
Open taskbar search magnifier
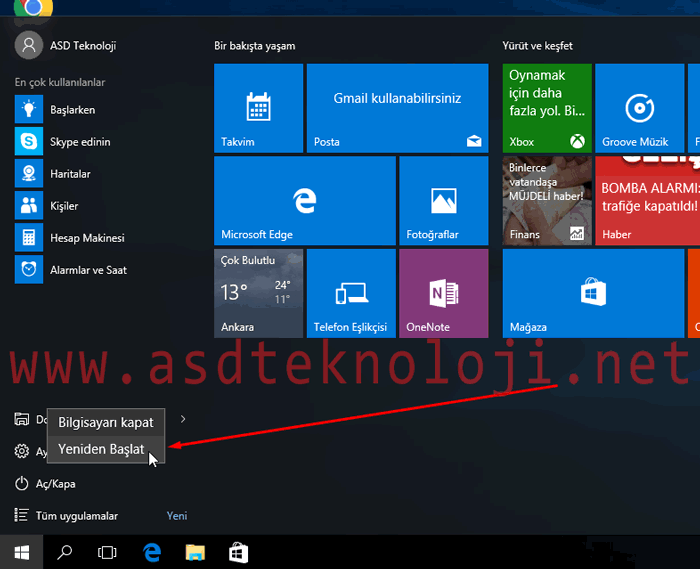tap(64, 552)
